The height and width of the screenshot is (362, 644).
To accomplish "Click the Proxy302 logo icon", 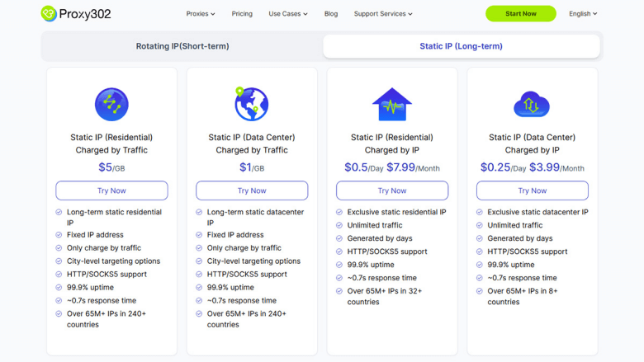I will point(49,14).
